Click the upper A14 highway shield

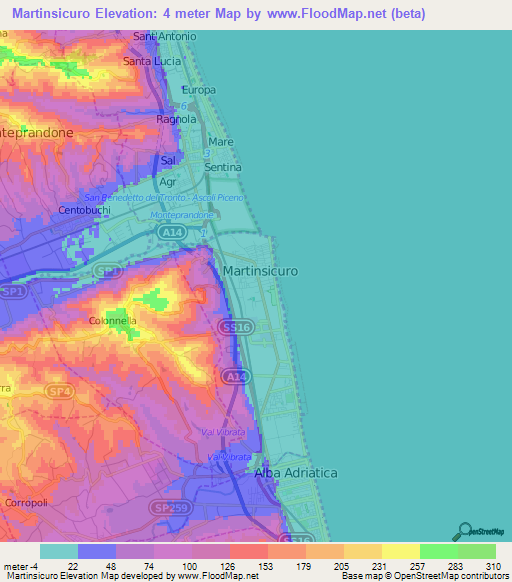click(172, 232)
